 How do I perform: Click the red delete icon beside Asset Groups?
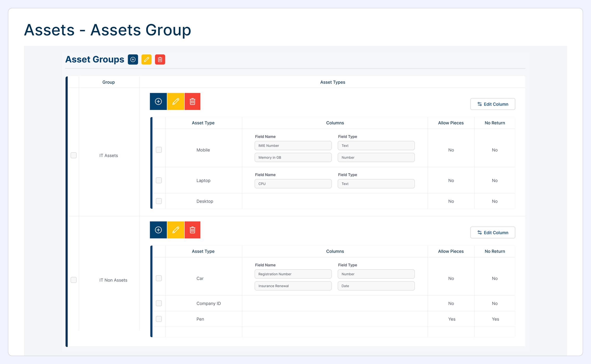pos(160,60)
